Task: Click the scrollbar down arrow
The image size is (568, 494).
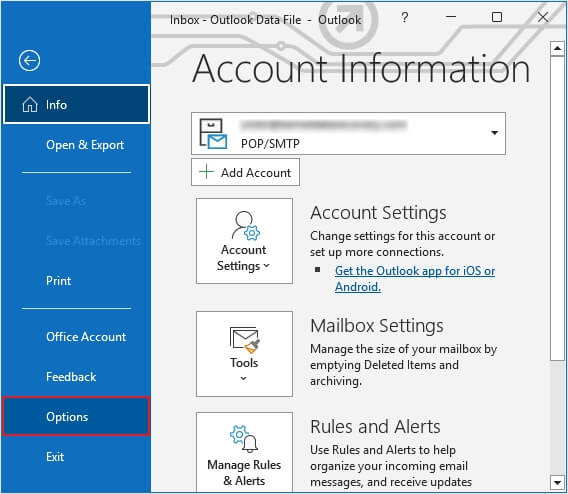Action: [x=557, y=482]
